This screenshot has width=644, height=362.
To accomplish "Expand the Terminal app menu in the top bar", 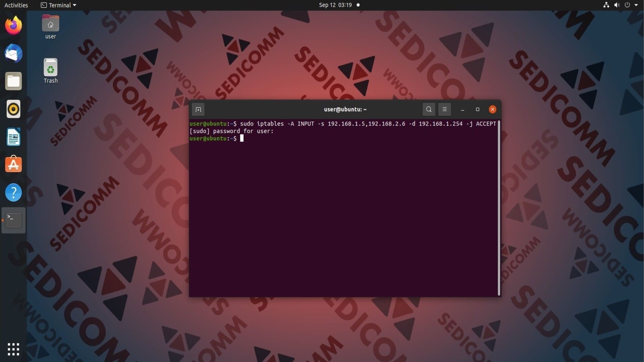I will click(59, 5).
